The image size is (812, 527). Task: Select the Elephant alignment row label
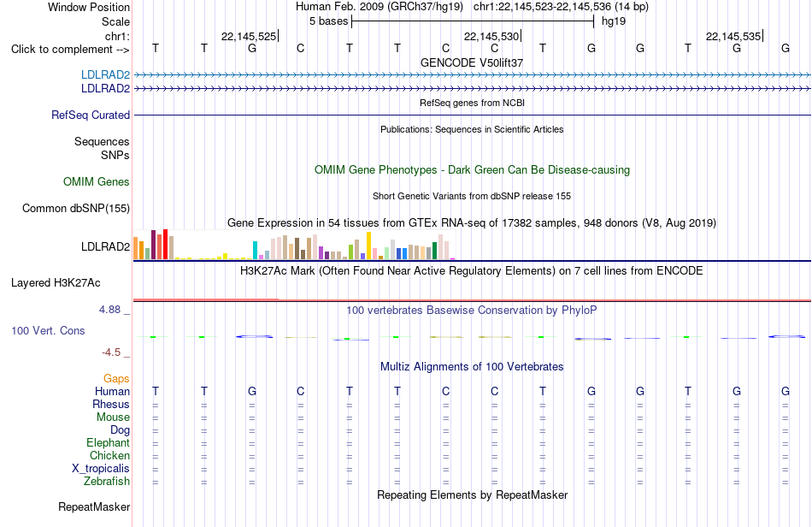109,442
